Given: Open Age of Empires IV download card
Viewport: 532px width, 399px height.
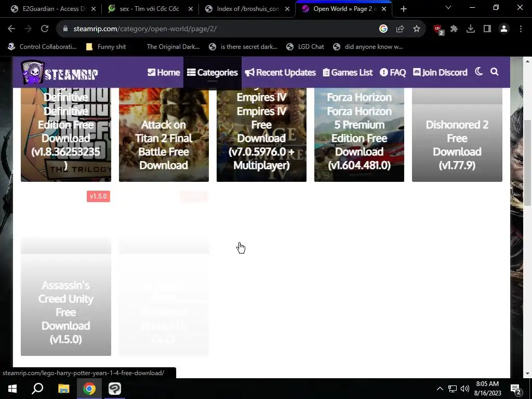Looking at the screenshot, I should [x=262, y=135].
